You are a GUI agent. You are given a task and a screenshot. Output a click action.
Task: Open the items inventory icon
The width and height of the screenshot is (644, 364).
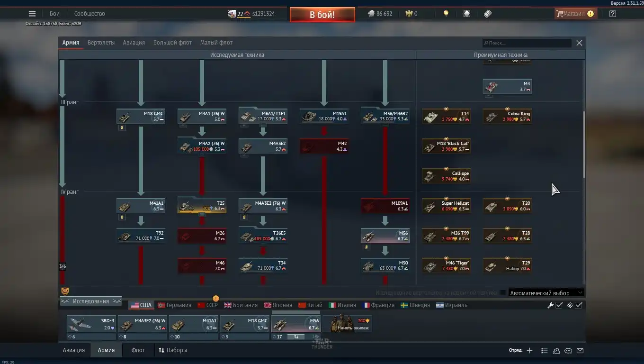point(488,14)
